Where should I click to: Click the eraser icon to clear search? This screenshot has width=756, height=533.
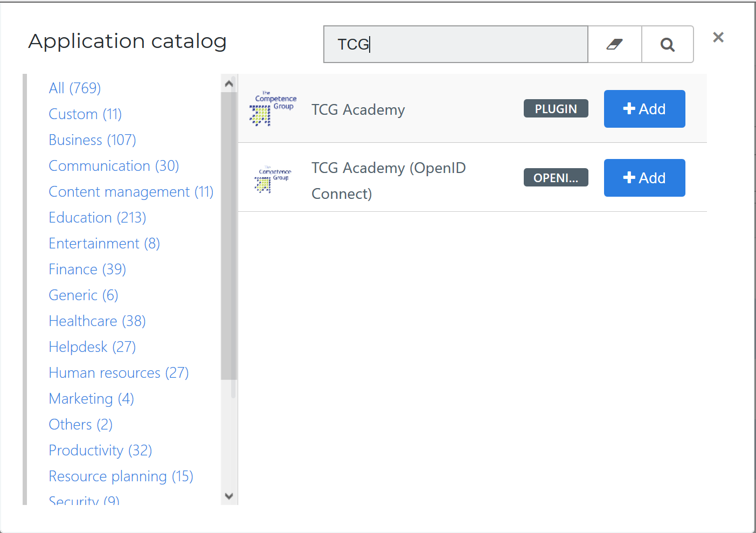pyautogui.click(x=615, y=44)
